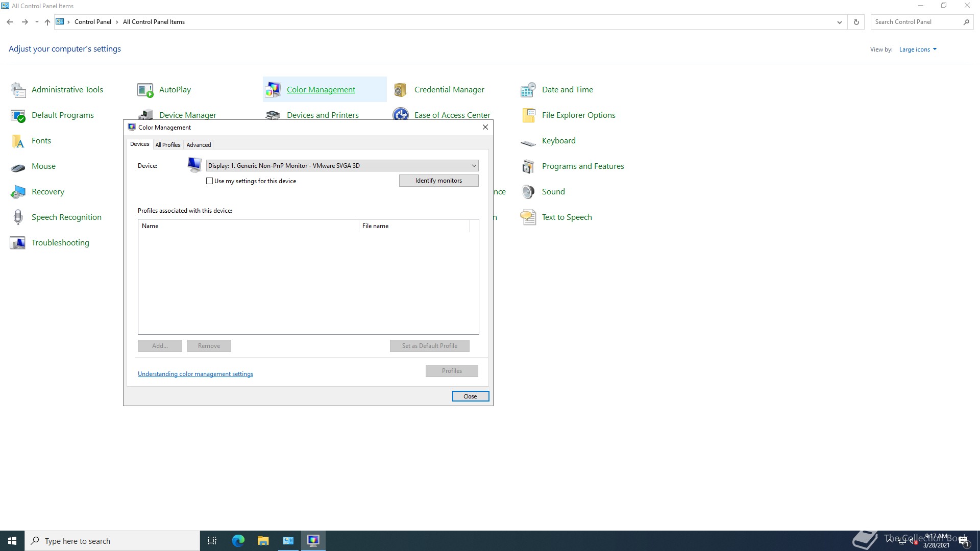
Task: Click All Control Panel Items breadcrumb
Action: tap(154, 22)
